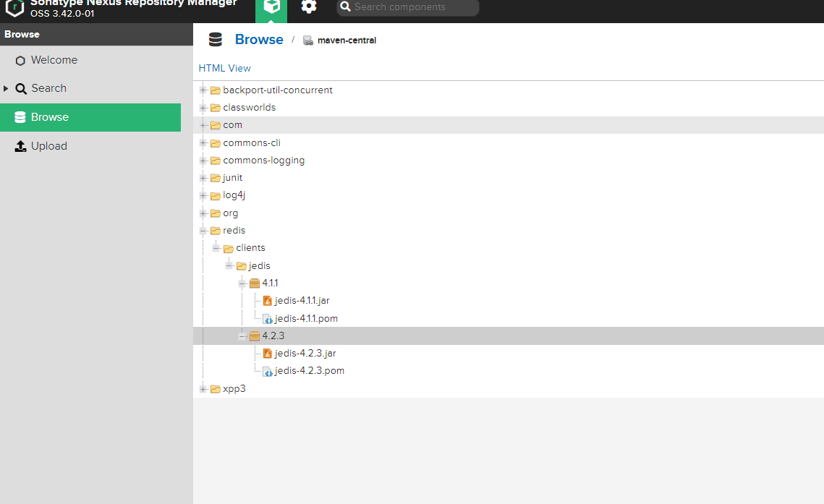Select the org tree row
This screenshot has height=504, width=824.
tap(509, 213)
